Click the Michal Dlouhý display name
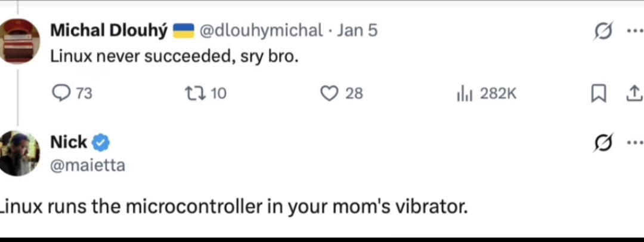The width and height of the screenshot is (644, 242). (109, 30)
